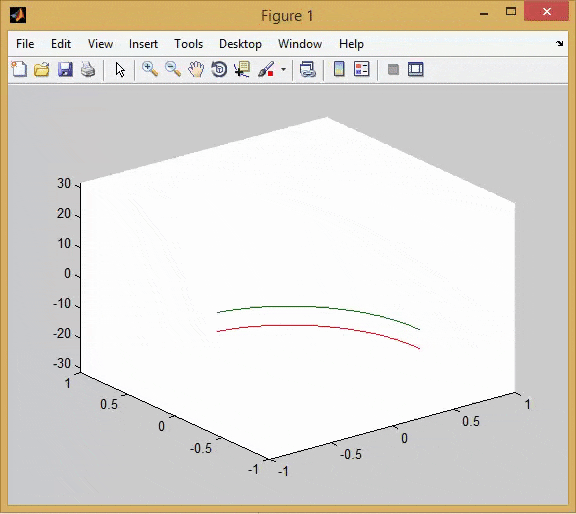Screen dimensions: 576x514
Task: Open a file via folder icon
Action: [x=42, y=69]
